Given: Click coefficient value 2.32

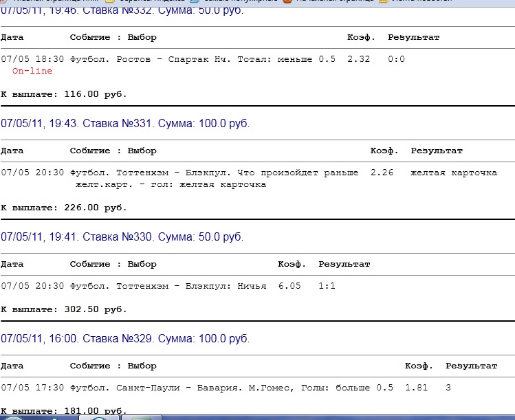Looking at the screenshot, I should click(359, 59).
